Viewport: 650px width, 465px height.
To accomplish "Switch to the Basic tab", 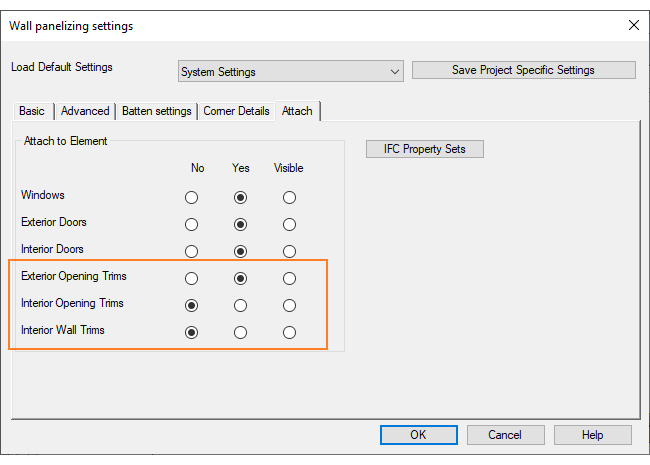I will (x=32, y=111).
